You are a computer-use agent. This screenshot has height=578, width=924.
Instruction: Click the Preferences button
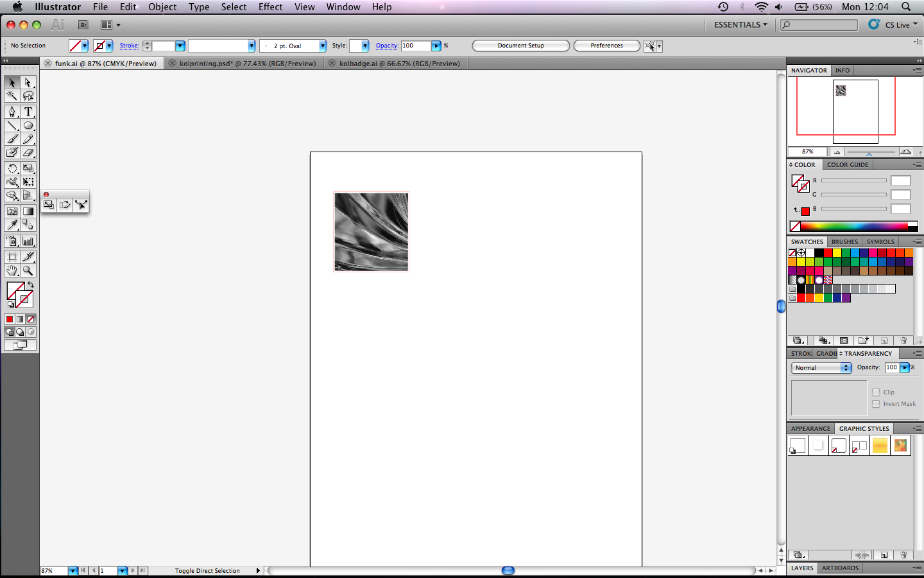coord(606,46)
